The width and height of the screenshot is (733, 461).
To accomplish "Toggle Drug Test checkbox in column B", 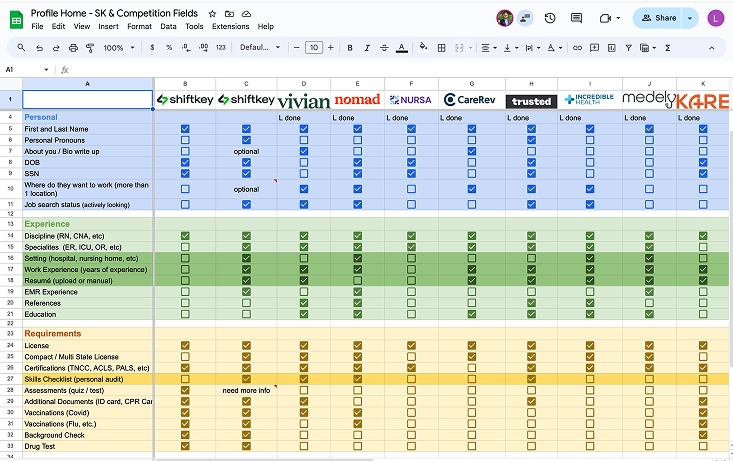I will [185, 446].
